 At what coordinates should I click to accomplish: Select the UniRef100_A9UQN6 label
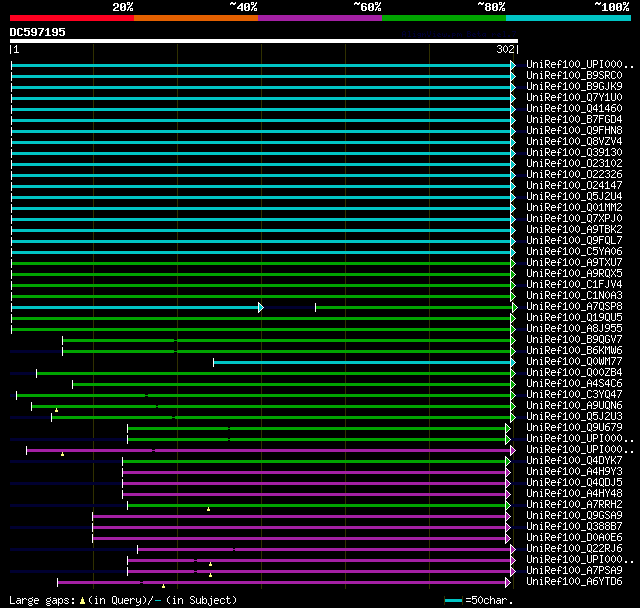click(574, 406)
